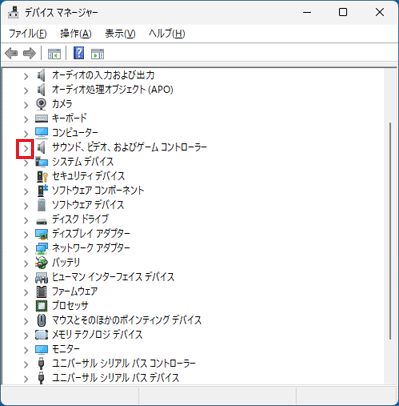
Task: Select the webcam icon next to カメラ
Action: pyautogui.click(x=41, y=104)
